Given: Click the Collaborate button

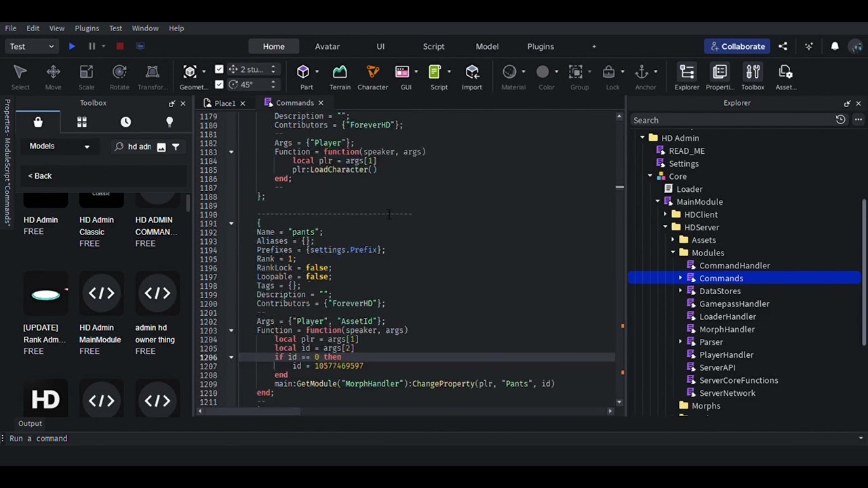Looking at the screenshot, I should tap(738, 46).
